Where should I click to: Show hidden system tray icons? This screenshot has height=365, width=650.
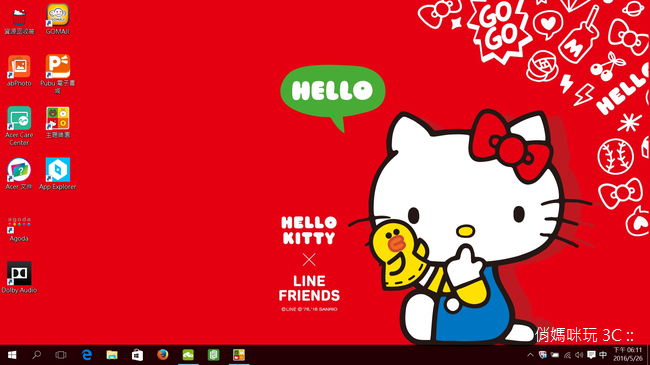(x=530, y=355)
